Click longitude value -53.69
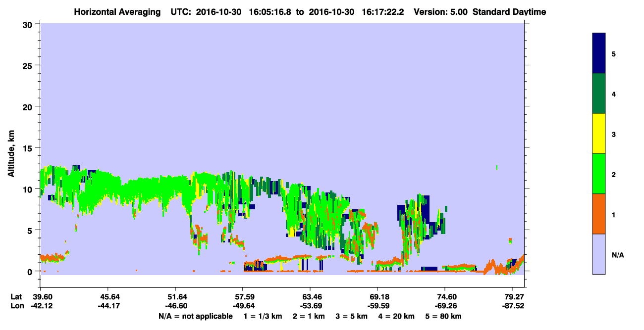This screenshot has height=330, width=644. click(x=310, y=306)
